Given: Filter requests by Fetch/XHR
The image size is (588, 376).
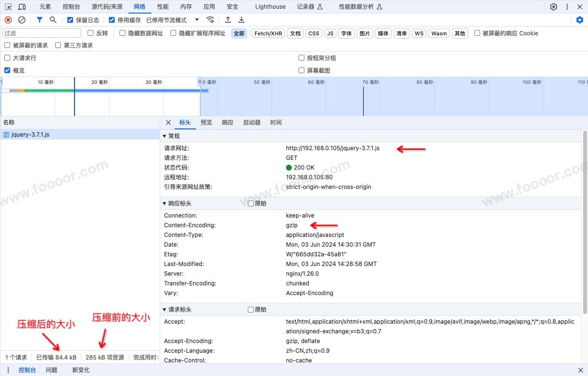Looking at the screenshot, I should pos(268,33).
